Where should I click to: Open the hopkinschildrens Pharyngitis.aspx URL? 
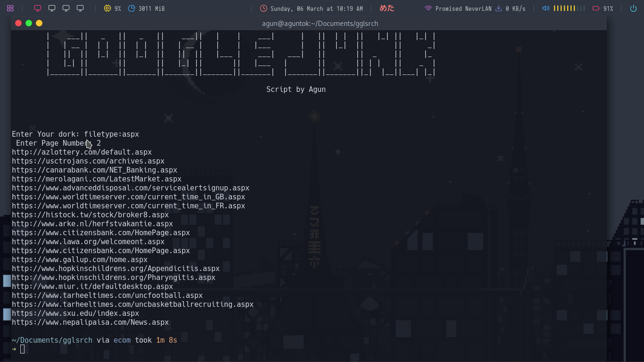[114, 278]
